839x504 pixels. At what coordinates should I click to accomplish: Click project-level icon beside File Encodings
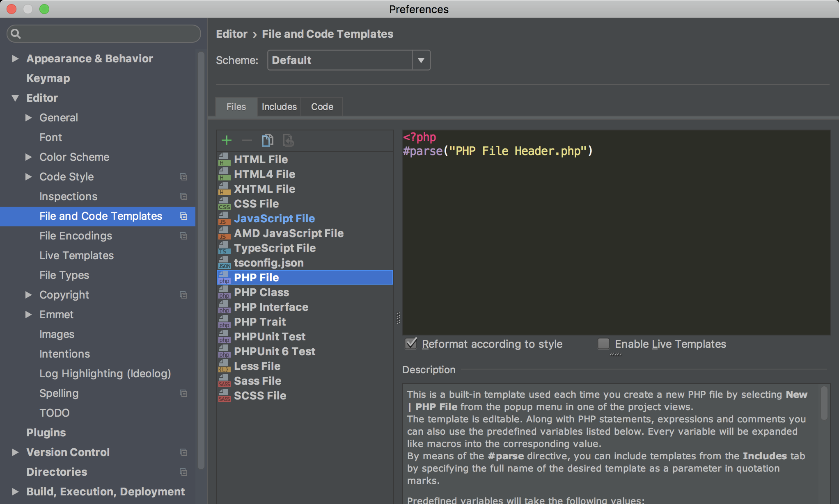[183, 236]
